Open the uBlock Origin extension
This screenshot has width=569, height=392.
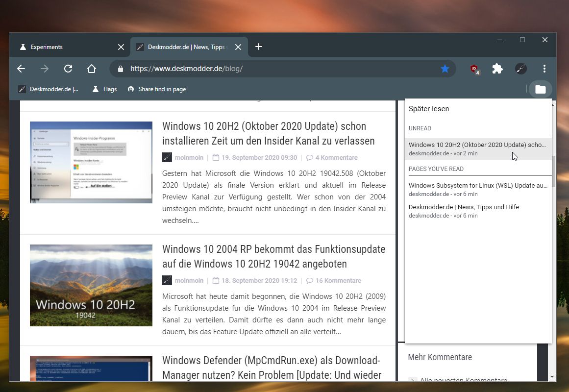point(474,69)
